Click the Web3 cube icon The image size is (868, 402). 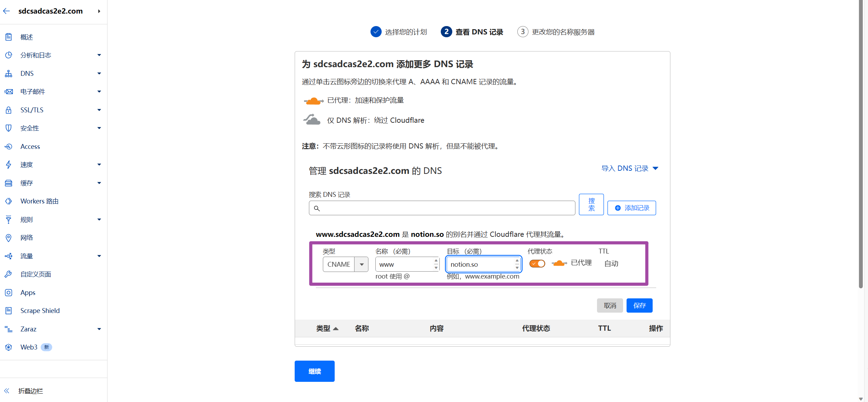point(9,347)
